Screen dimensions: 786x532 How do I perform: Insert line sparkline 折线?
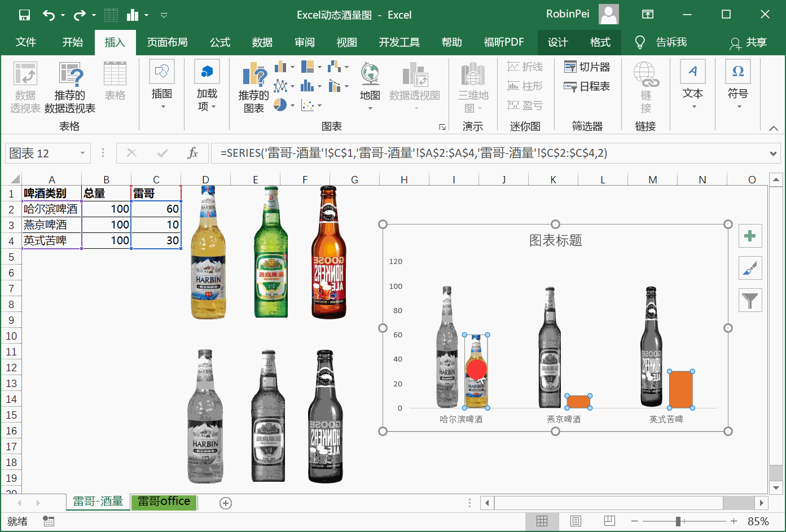(x=525, y=67)
